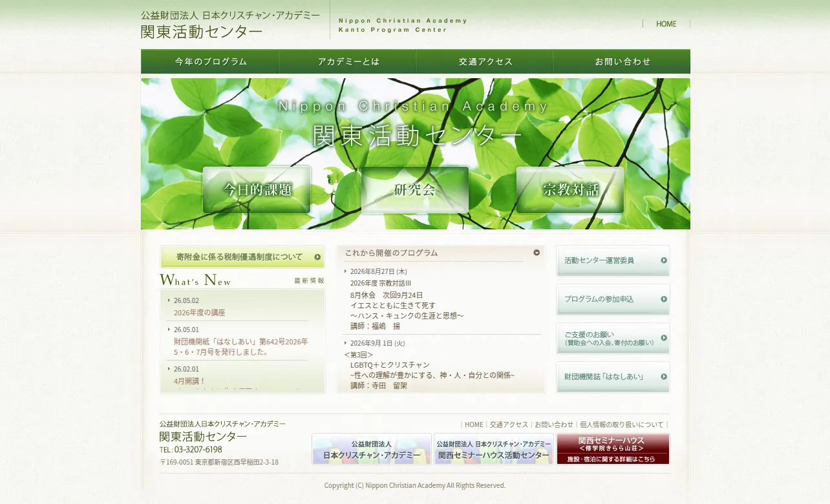Click the 2026年9月 1日 (火) program date
Screen dimensions: 830x504
(x=378, y=343)
